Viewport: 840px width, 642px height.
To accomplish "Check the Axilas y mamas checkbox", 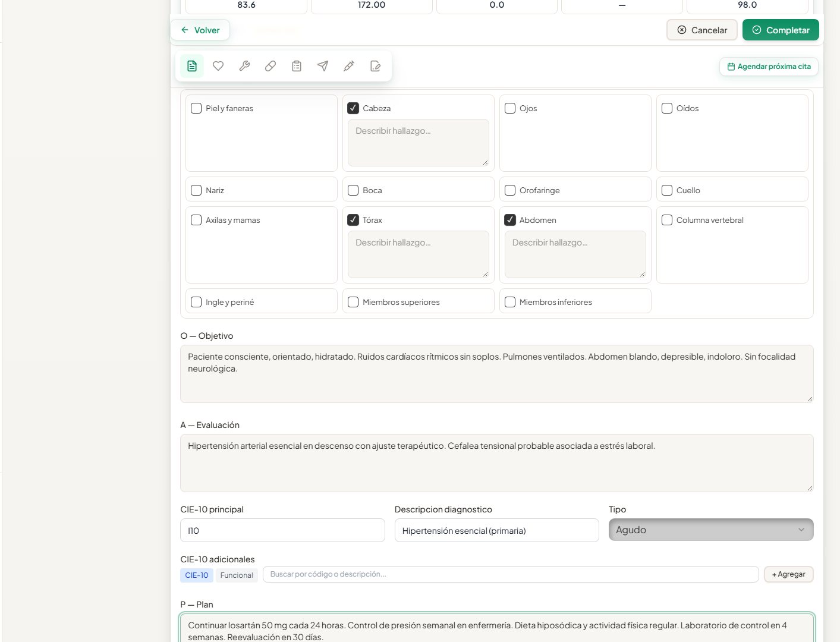I will pyautogui.click(x=196, y=220).
